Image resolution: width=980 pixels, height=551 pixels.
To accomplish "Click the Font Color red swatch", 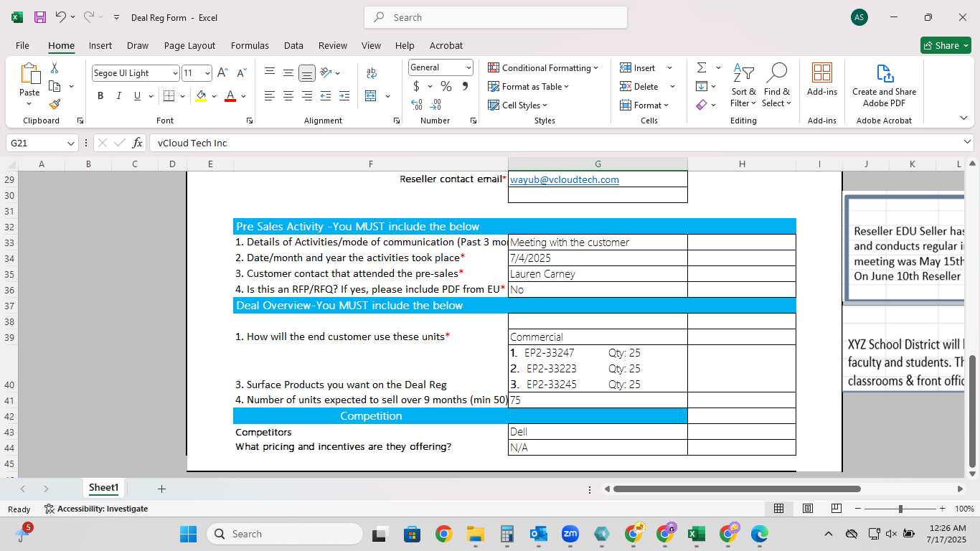I will (230, 95).
